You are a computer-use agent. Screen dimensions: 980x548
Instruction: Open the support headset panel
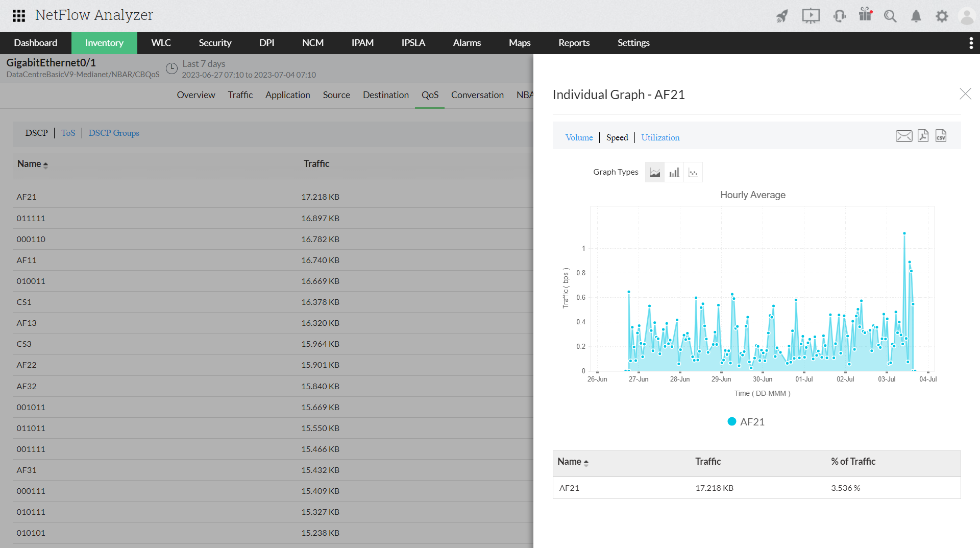[x=839, y=16]
